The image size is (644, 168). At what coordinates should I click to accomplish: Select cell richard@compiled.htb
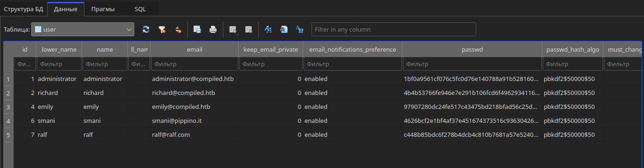tap(194, 93)
